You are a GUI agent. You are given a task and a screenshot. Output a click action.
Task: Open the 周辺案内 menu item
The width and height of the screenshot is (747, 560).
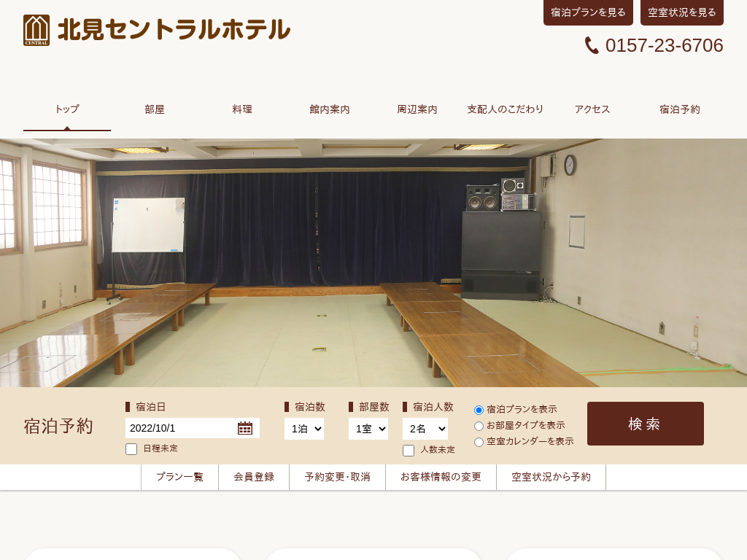(x=417, y=109)
